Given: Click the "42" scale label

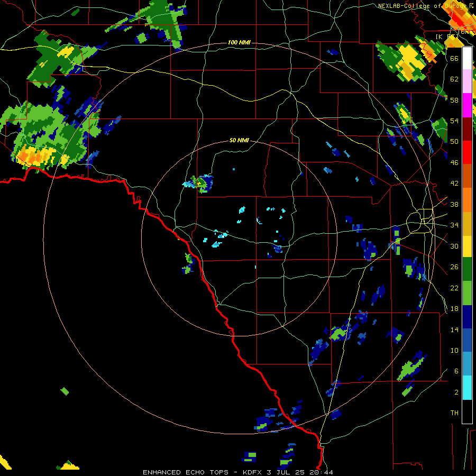Looking at the screenshot, I should 454,184.
